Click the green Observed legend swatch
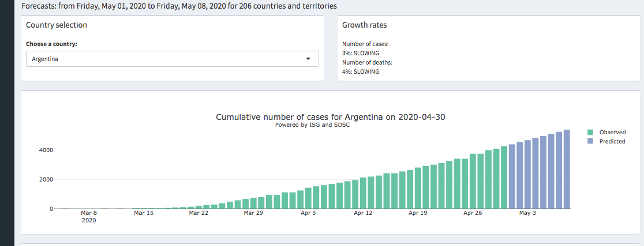The height and width of the screenshot is (246, 644). [590, 133]
